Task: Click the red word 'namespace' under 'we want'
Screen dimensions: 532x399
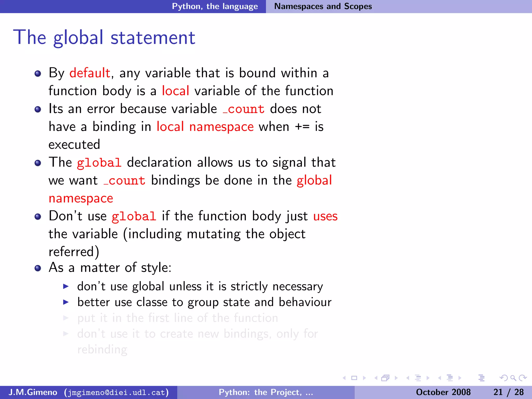Action: coord(81,199)
